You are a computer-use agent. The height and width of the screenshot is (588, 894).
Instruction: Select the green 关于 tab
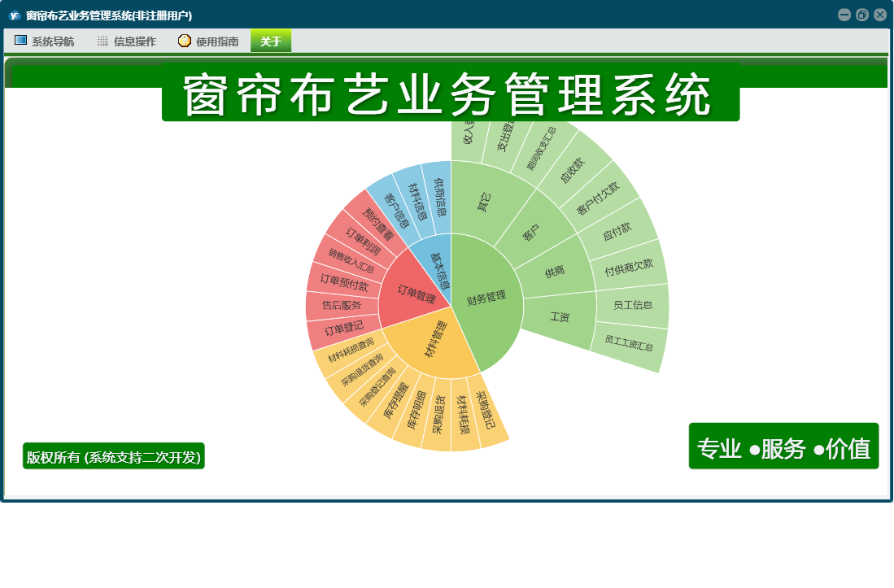click(271, 41)
